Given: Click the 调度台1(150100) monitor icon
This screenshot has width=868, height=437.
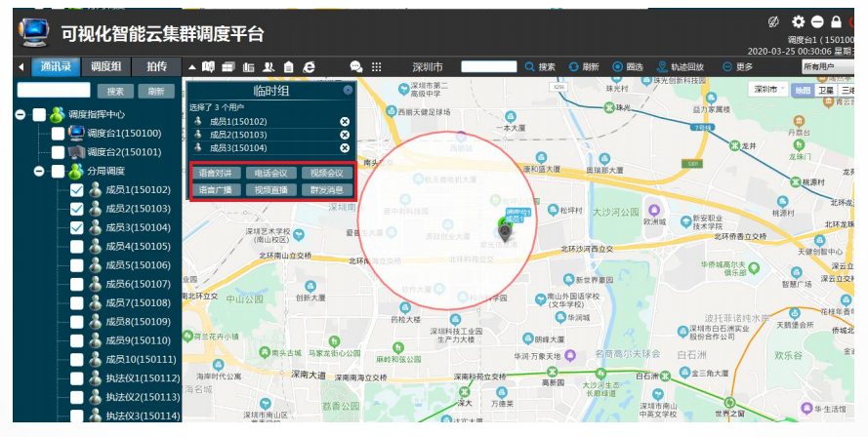Looking at the screenshot, I should coord(76,134).
